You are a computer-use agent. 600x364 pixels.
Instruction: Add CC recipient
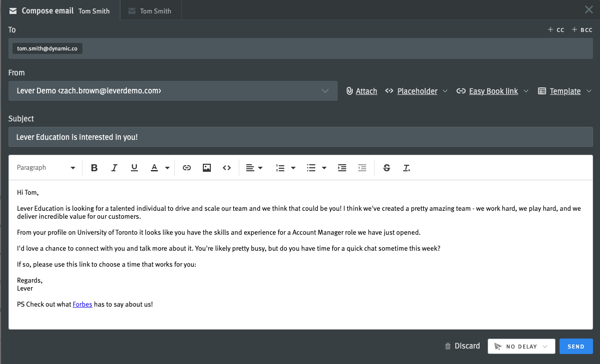556,30
